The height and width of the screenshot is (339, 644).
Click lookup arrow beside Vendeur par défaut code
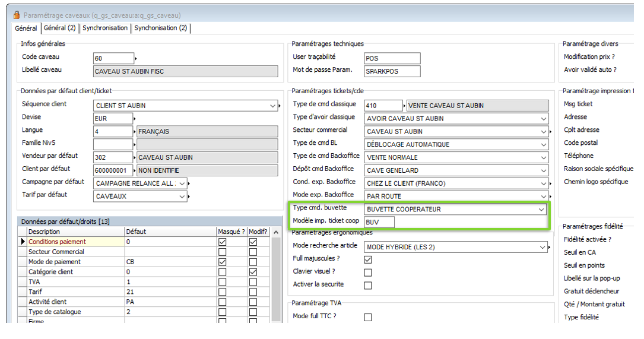pyautogui.click(x=136, y=158)
